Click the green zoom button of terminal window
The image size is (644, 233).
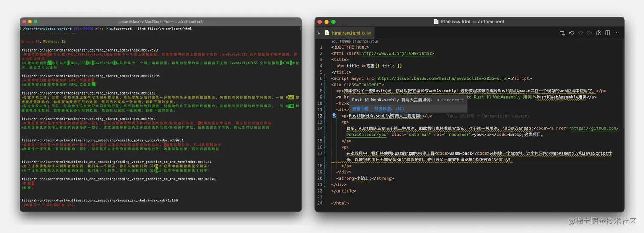35,22
